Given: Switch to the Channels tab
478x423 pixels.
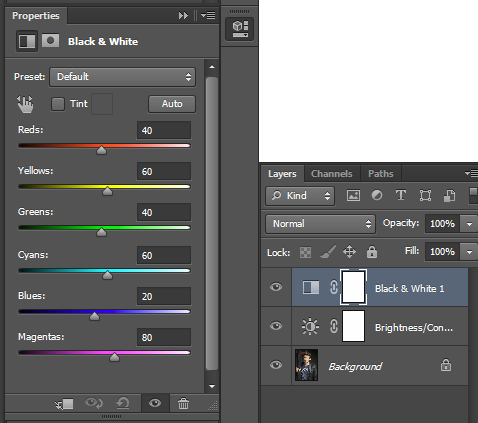Looking at the screenshot, I should 332,174.
